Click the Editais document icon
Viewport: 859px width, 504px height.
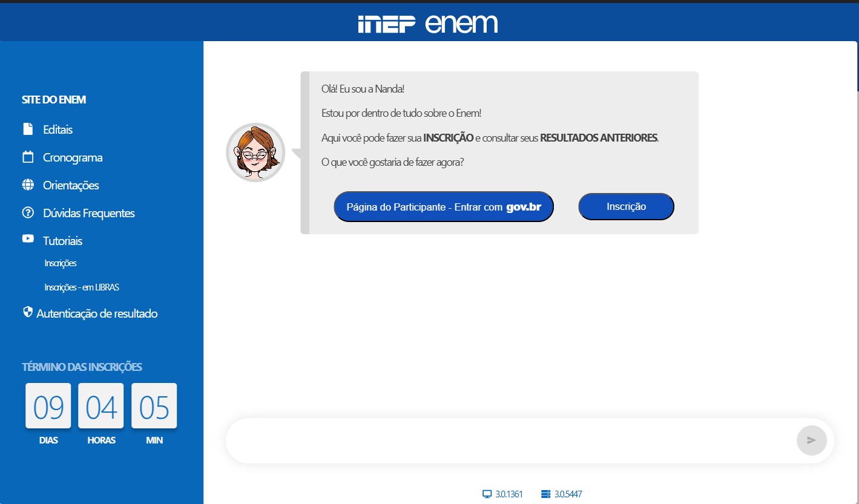point(28,129)
